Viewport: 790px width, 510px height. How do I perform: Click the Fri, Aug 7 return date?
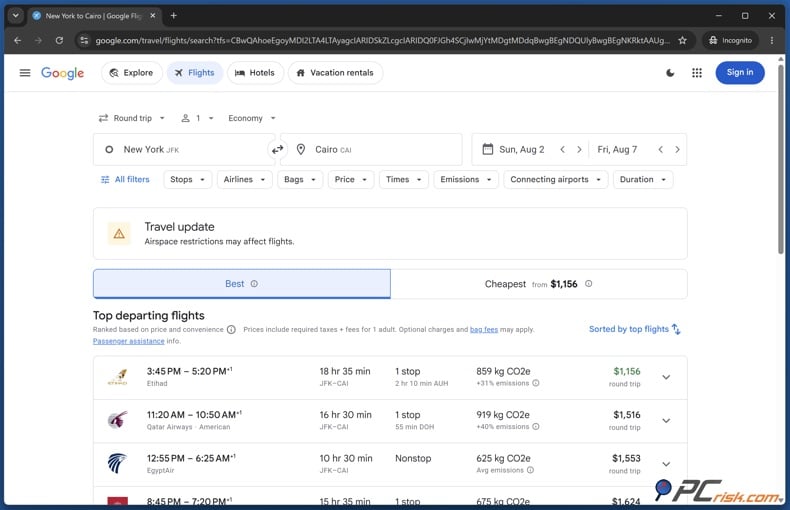pos(617,150)
